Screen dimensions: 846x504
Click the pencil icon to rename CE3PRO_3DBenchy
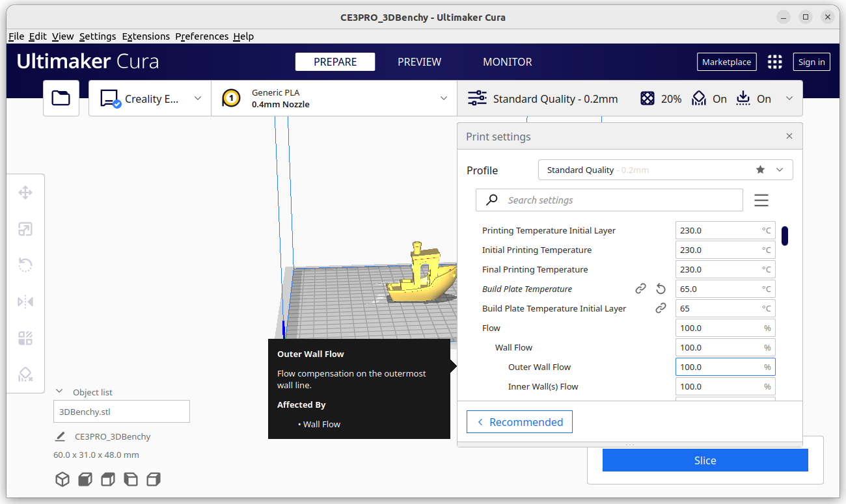click(61, 436)
